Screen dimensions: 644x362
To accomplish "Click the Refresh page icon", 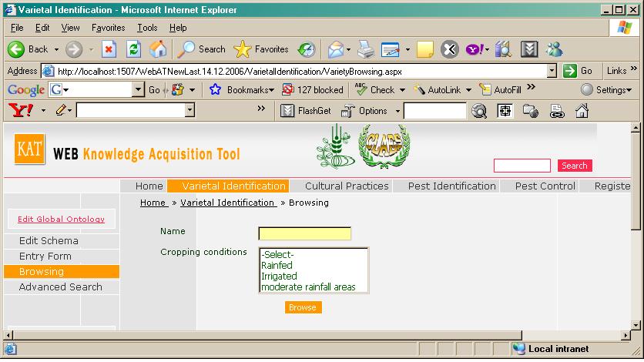I will [133, 49].
